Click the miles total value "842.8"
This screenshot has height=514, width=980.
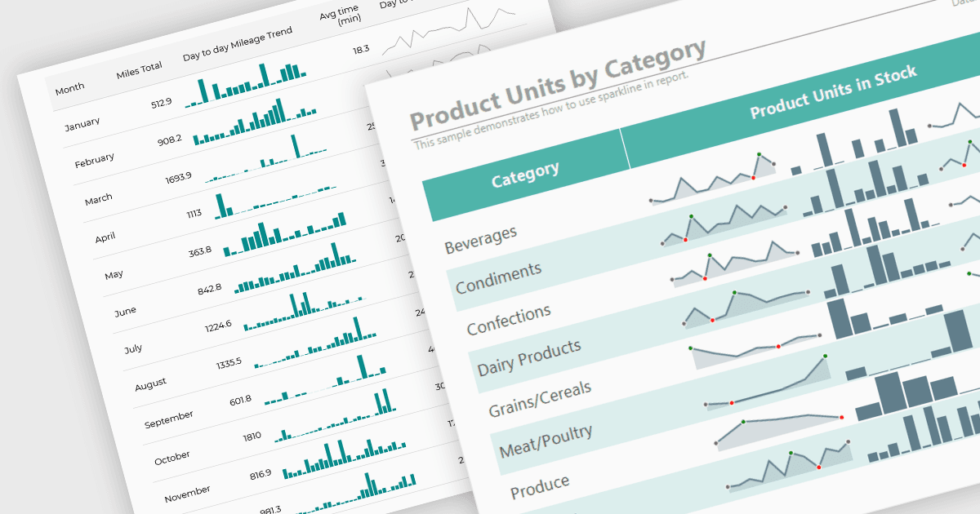pos(209,289)
